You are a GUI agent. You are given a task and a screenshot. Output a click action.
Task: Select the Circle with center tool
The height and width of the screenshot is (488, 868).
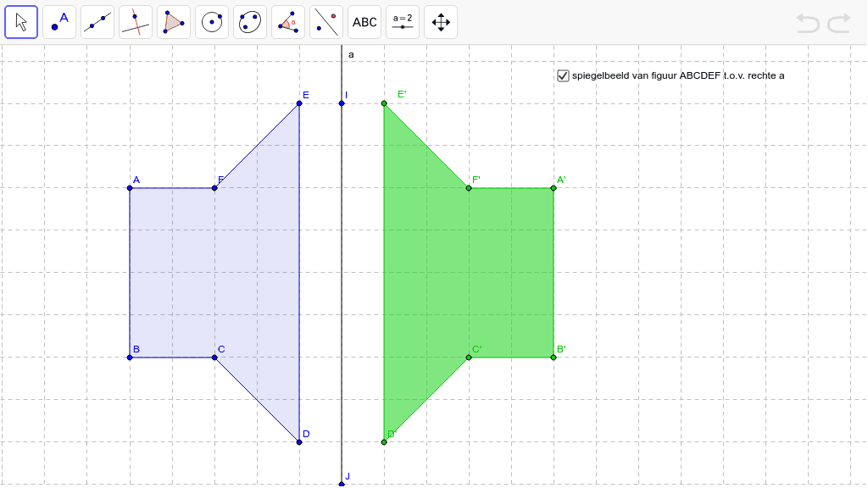pos(212,22)
